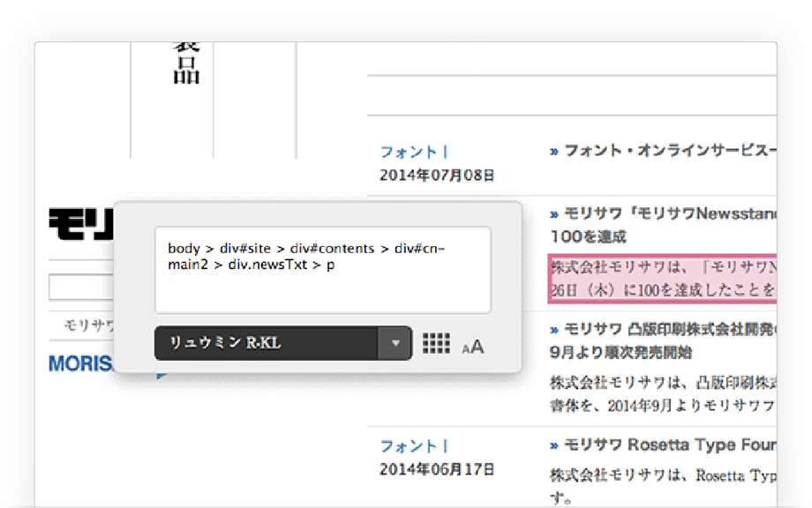Viewport: 812px width, 508px height.
Task: Click the 製品 vertical menu item
Action: 186,62
